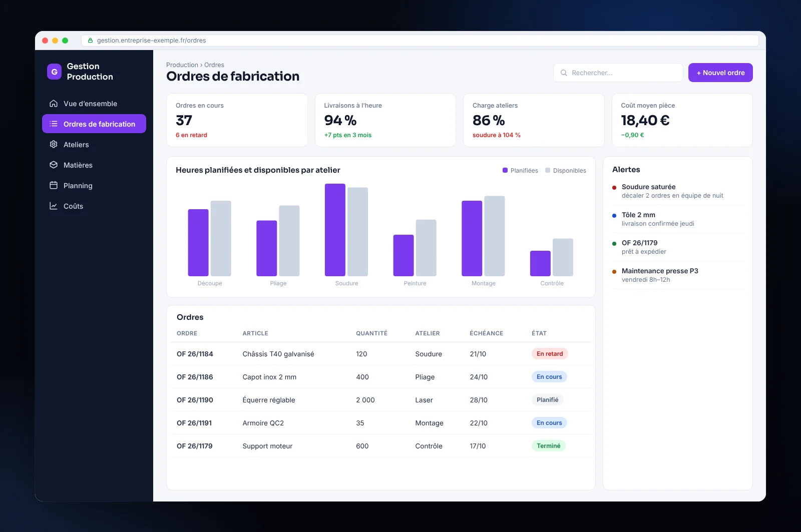Click the Charge ateliers 86 % value
The width and height of the screenshot is (801, 532).
click(x=489, y=121)
